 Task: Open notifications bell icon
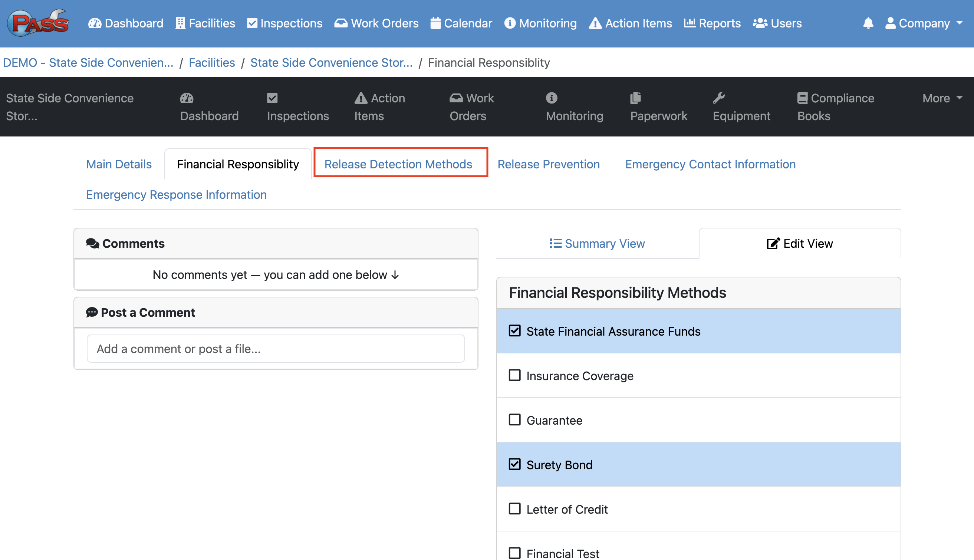click(x=868, y=23)
